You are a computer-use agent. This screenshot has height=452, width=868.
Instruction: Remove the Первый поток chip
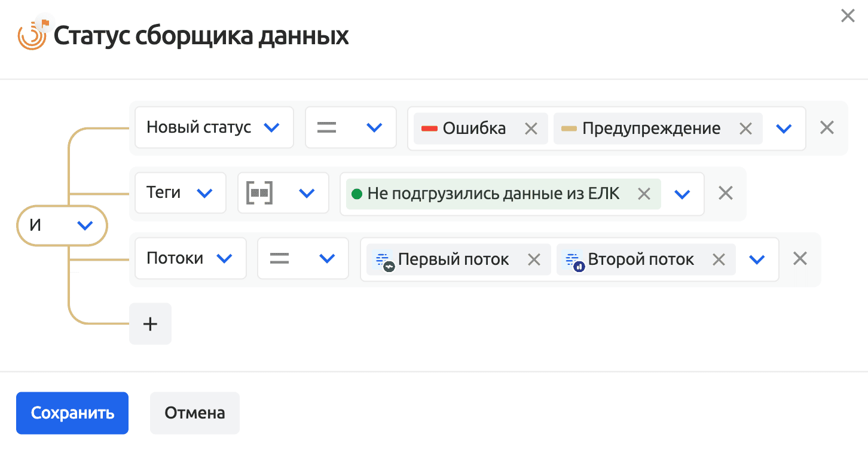tap(534, 259)
